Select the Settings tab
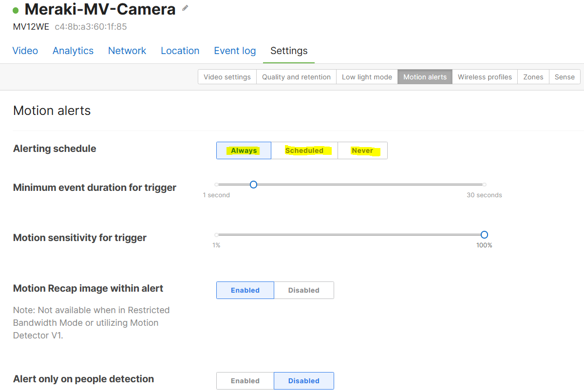 289,51
